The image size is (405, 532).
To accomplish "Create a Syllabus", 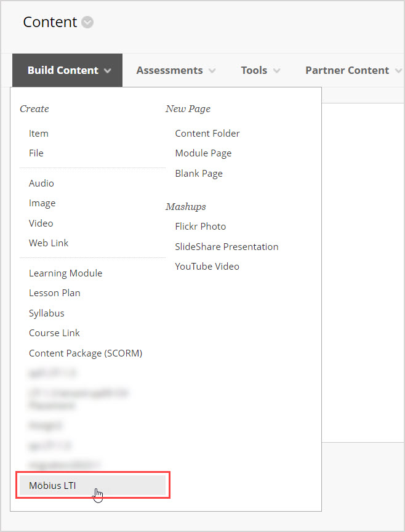I will (x=46, y=313).
